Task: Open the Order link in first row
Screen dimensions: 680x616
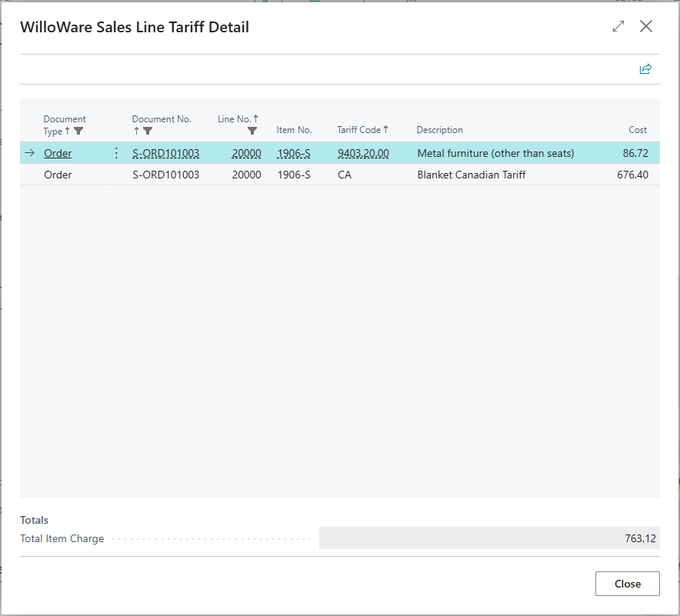Action: coord(58,153)
